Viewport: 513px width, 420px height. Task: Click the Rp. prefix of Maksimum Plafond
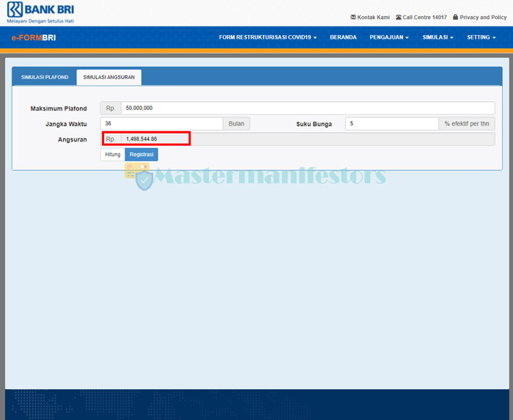(111, 108)
